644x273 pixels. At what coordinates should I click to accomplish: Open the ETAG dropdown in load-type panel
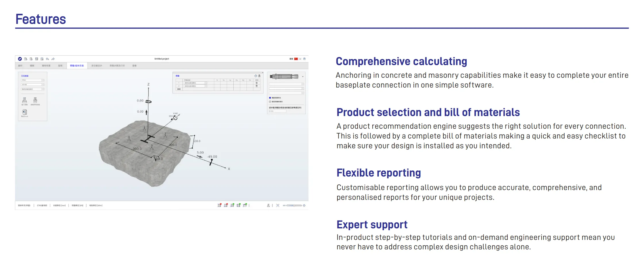point(32,80)
